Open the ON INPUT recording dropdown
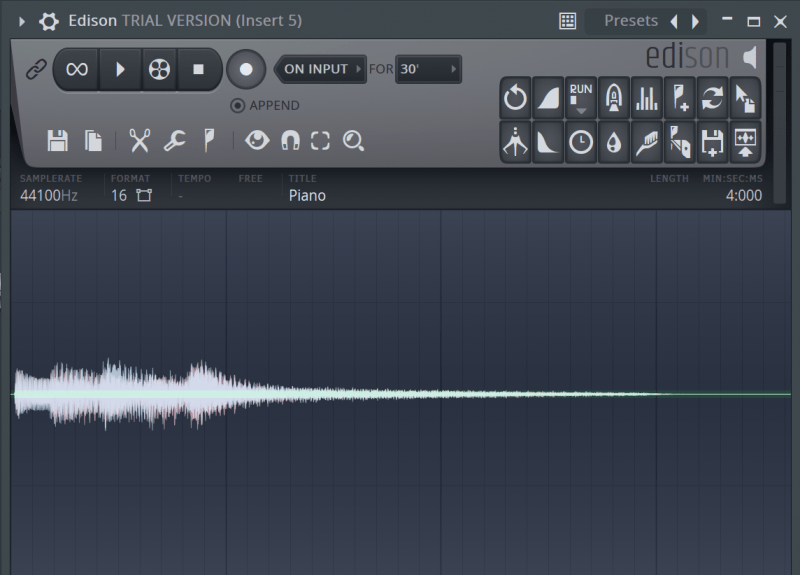 point(320,69)
